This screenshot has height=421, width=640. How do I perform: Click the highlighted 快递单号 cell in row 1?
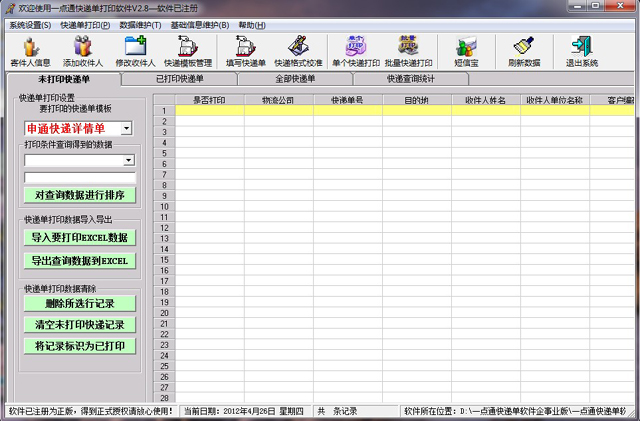pos(347,110)
